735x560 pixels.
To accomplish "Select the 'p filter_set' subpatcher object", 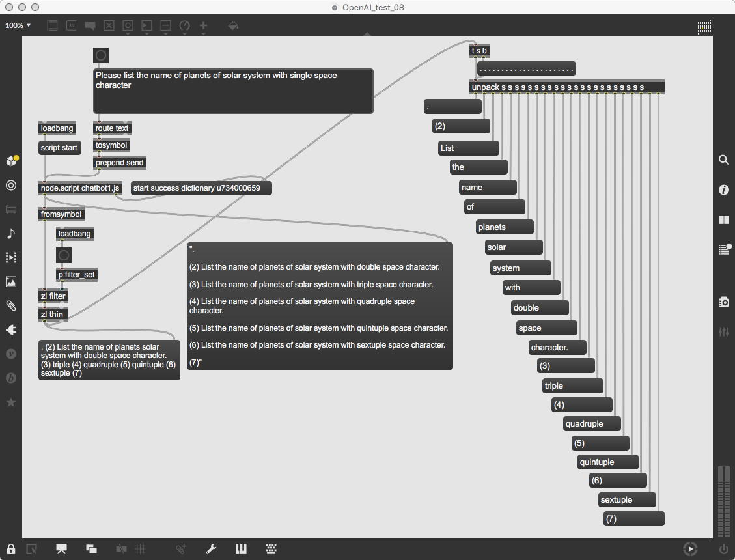I will (77, 275).
